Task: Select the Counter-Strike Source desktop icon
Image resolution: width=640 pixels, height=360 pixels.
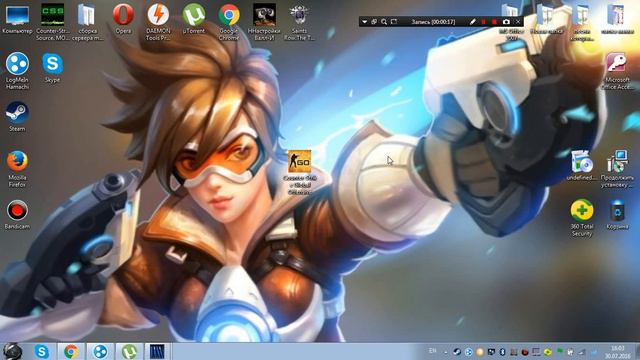Action: click(x=53, y=22)
